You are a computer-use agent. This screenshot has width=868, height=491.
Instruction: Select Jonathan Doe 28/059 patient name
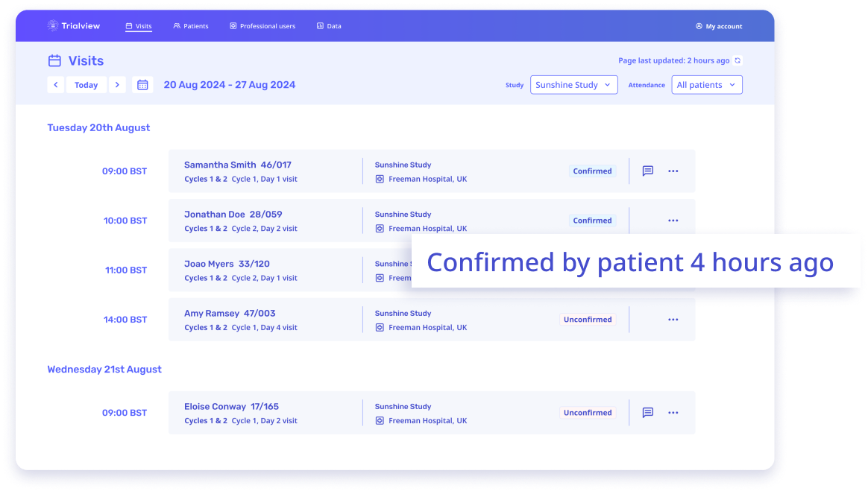pyautogui.click(x=233, y=215)
